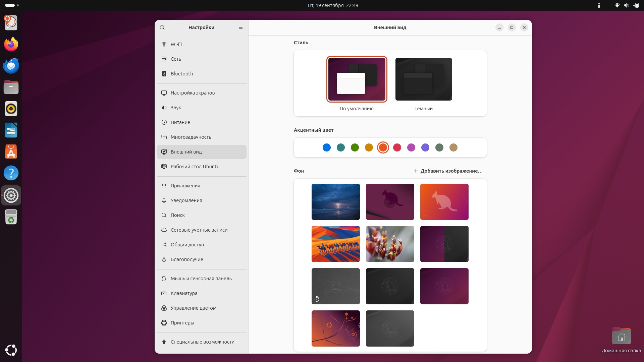Click the Поиск magnifier icon in list
The height and width of the screenshot is (362, 644).
164,215
